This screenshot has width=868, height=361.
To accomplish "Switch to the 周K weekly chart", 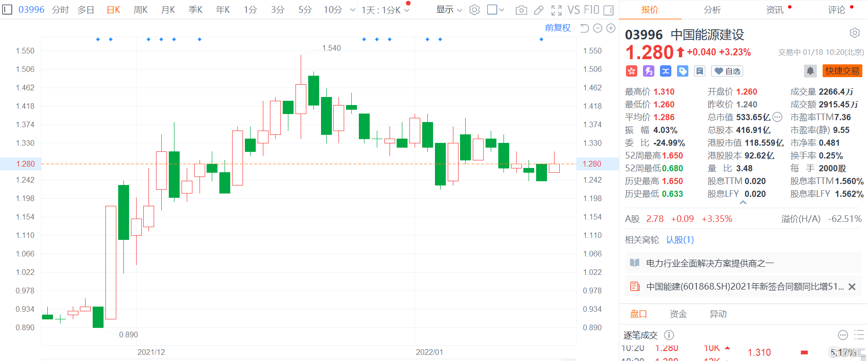I will (140, 10).
